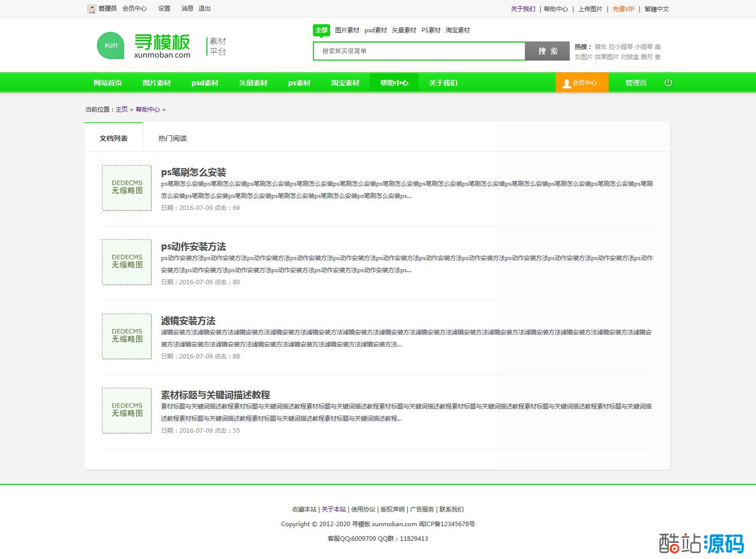The height and width of the screenshot is (559, 756).
Task: Open 矢量素材 in the green navigation bar
Action: [x=253, y=83]
